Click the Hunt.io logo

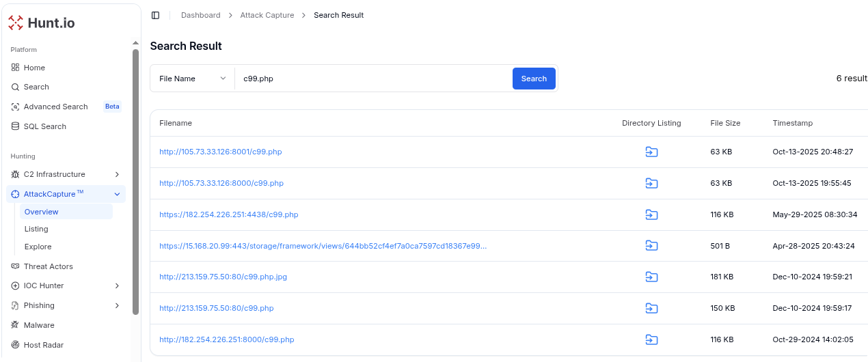[42, 23]
